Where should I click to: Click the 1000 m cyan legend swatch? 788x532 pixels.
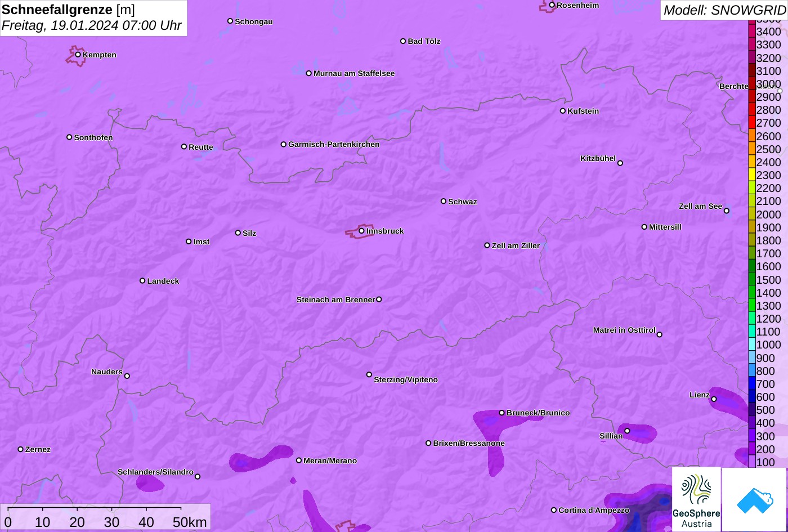point(752,345)
